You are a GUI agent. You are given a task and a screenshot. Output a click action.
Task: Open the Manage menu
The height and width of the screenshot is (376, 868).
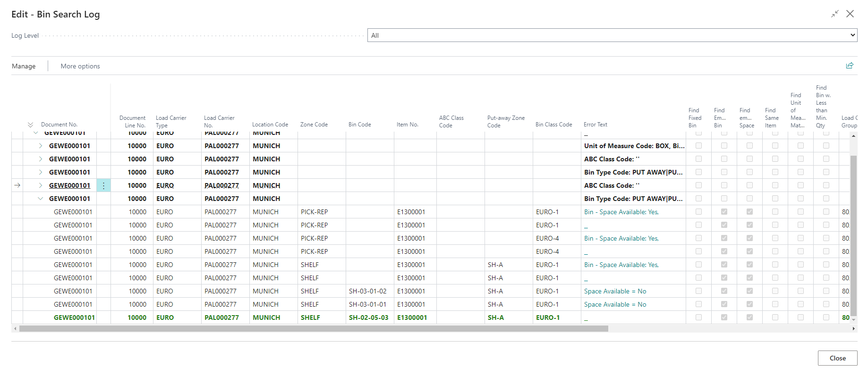24,66
